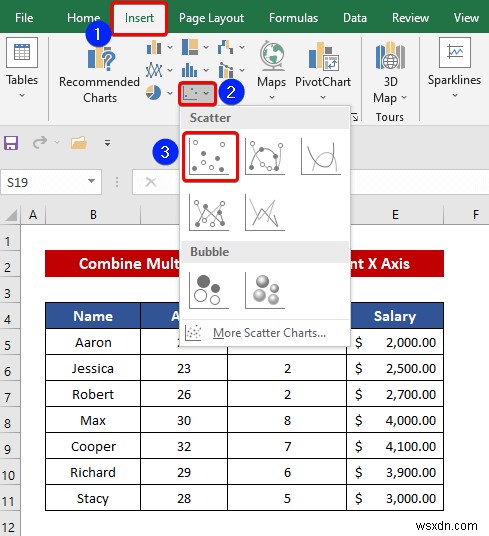Viewport: 489px width, 536px height.
Task: Insert statistic chart icon
Action: coord(190,70)
